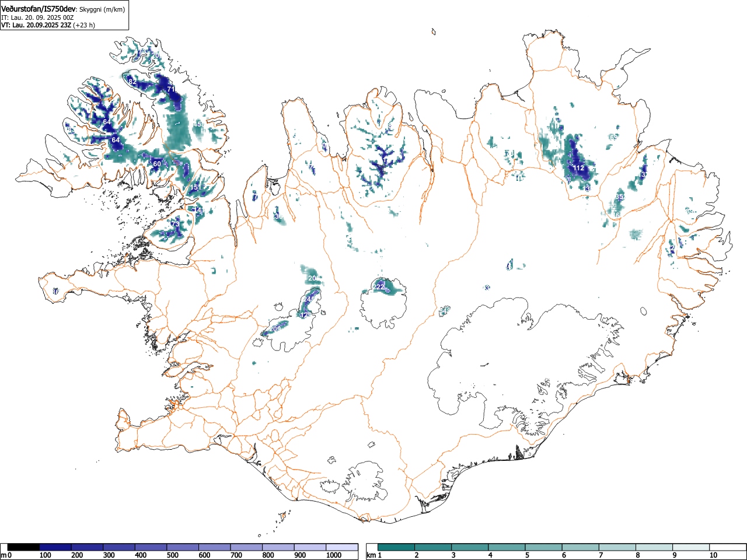The image size is (747, 560).
Task: Click the '500' tick on meter legend
Action: pos(172,555)
